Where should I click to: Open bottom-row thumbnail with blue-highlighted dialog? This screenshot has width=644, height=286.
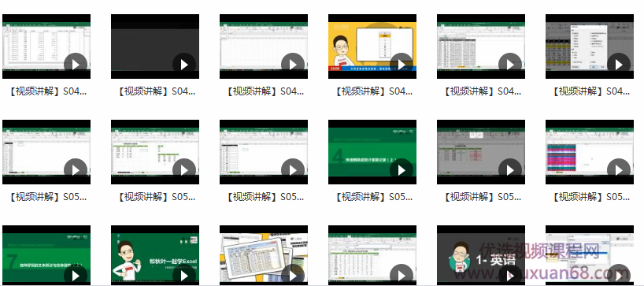click(590, 254)
